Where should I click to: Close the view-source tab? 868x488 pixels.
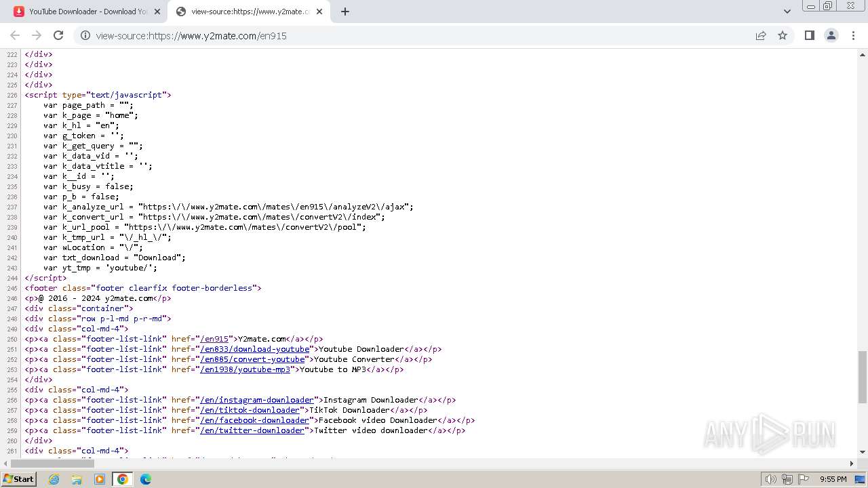click(320, 12)
